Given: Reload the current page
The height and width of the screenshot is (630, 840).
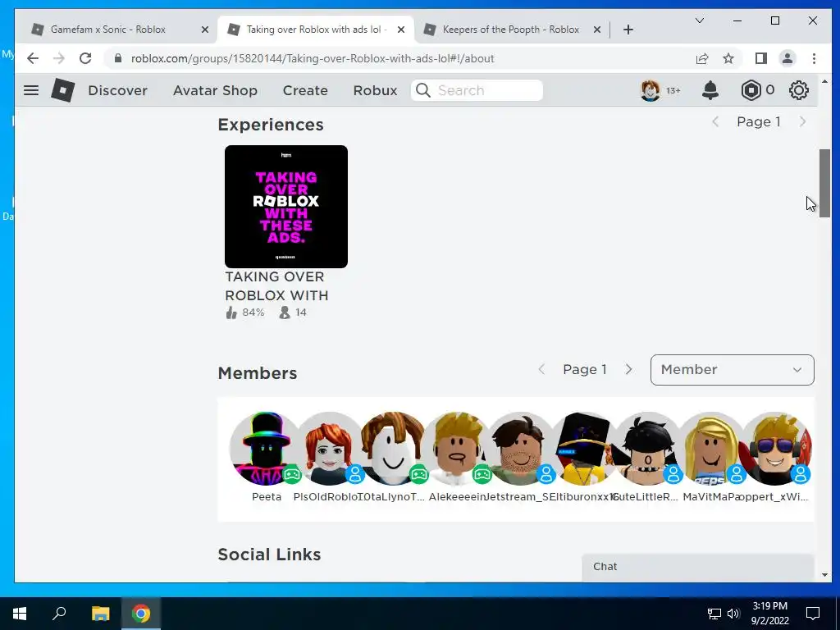Looking at the screenshot, I should coord(85,58).
